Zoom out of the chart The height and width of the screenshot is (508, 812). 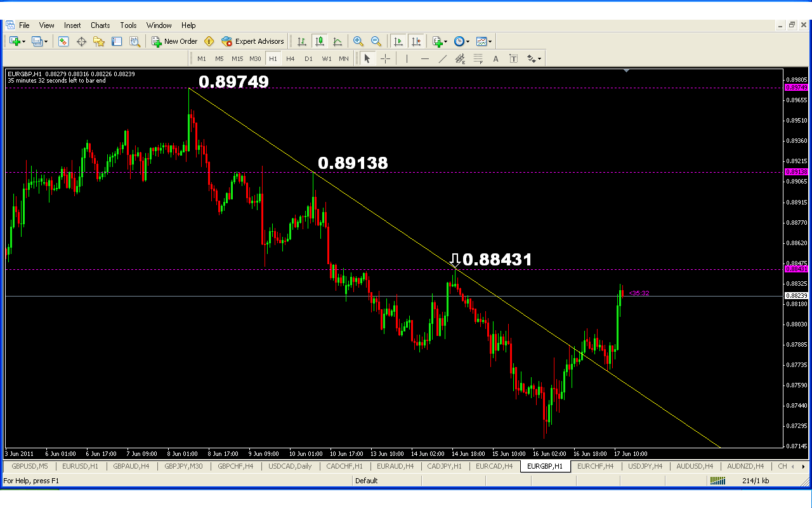tap(376, 41)
